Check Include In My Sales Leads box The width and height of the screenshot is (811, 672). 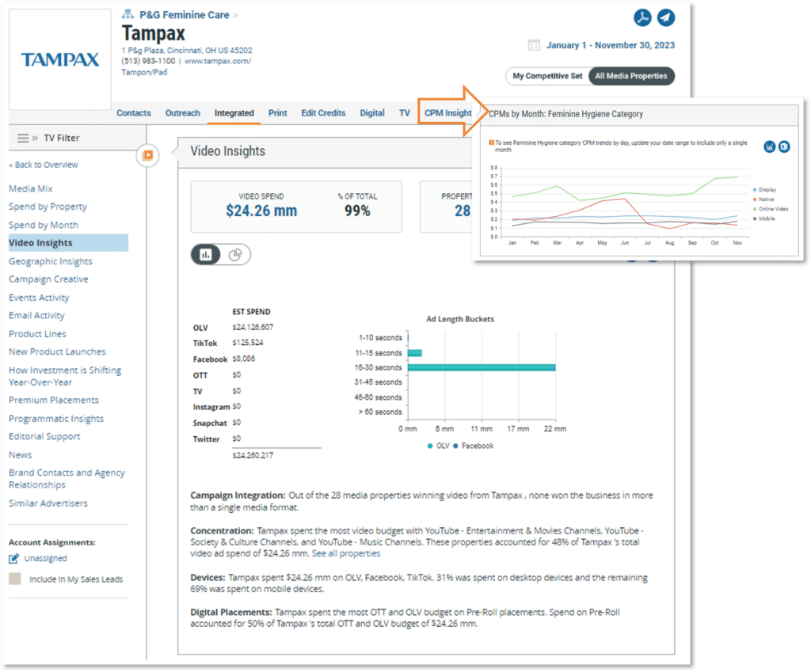pos(15,579)
